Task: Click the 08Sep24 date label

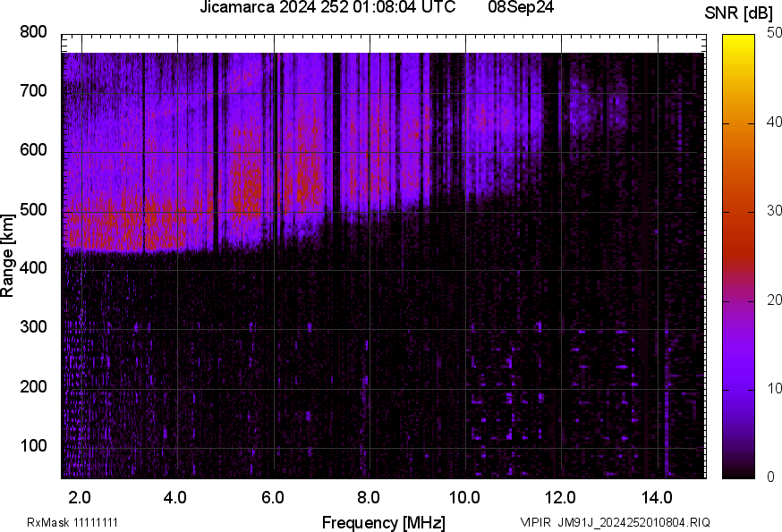Action: click(522, 10)
